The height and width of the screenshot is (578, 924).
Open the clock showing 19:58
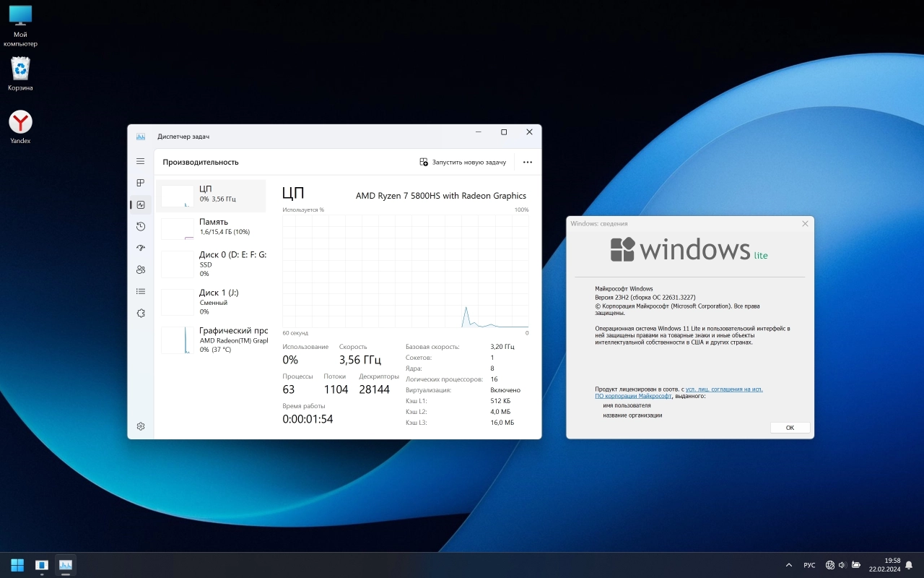click(x=885, y=565)
